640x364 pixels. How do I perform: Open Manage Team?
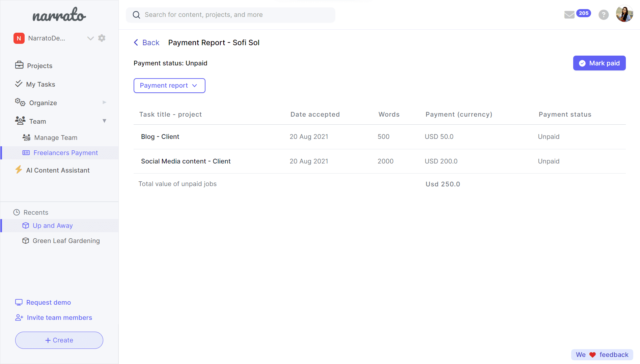56,138
